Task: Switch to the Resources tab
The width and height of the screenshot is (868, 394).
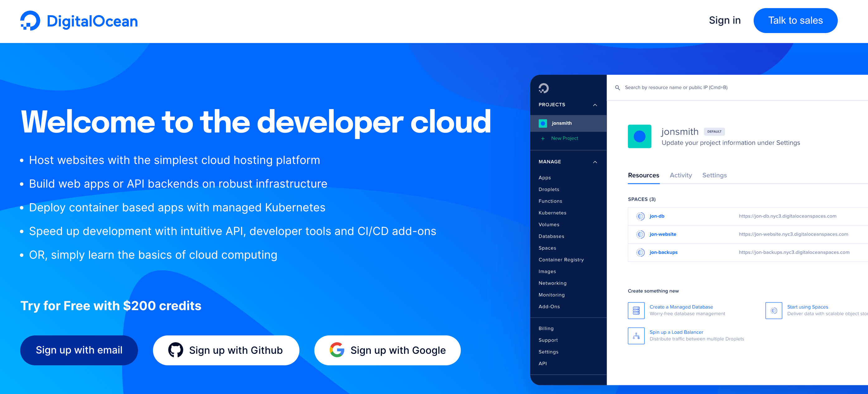Action: coord(643,175)
